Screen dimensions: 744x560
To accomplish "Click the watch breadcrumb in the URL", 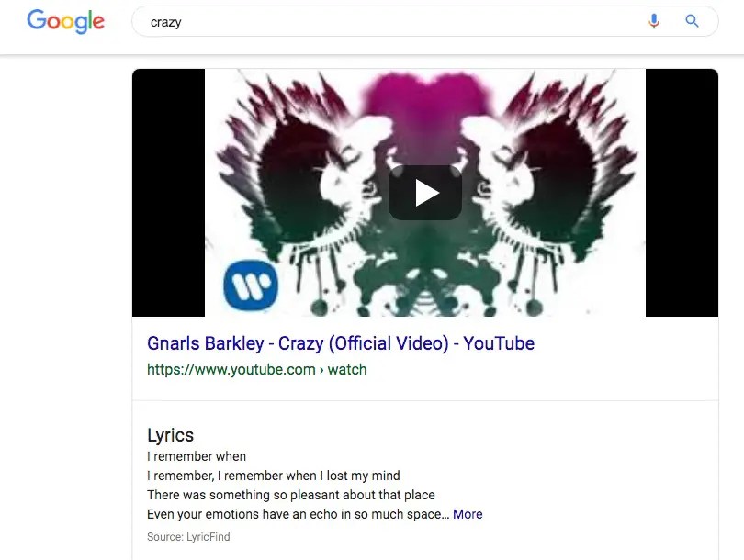I will [x=347, y=369].
